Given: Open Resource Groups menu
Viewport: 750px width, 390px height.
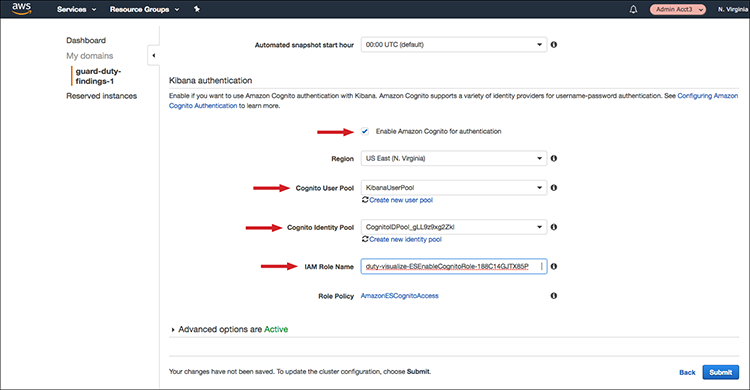Looking at the screenshot, I should pos(144,9).
